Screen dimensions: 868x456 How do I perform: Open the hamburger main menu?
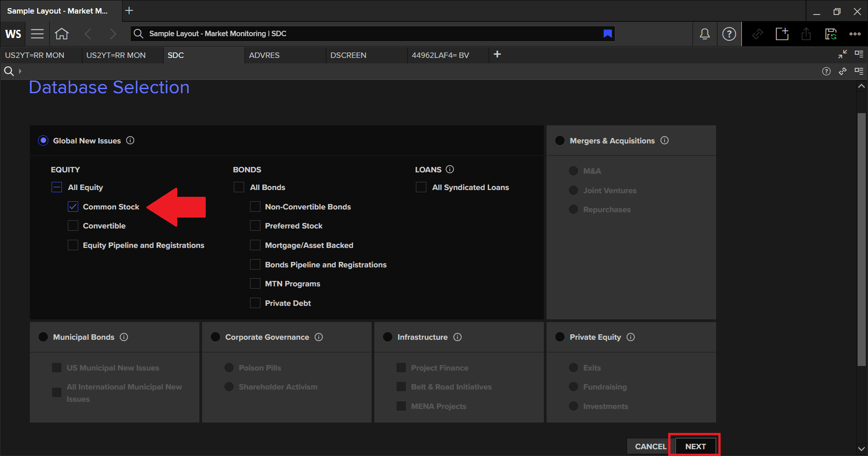[37, 34]
